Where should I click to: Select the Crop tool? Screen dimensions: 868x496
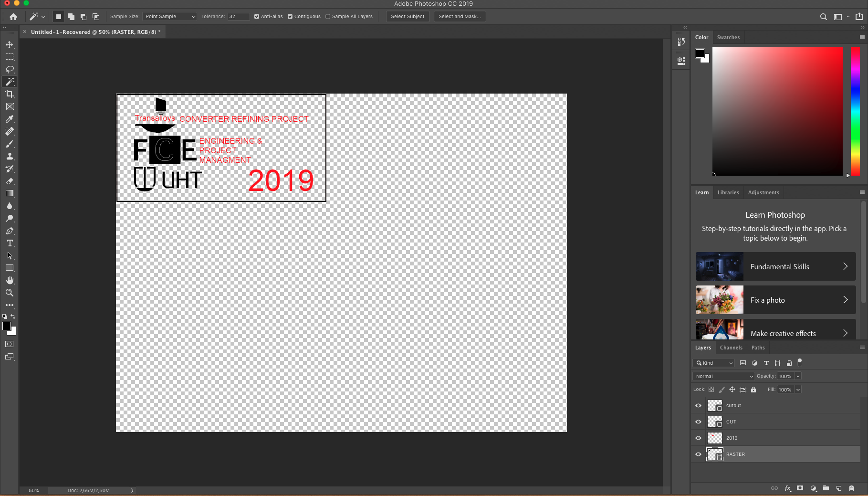coord(10,94)
